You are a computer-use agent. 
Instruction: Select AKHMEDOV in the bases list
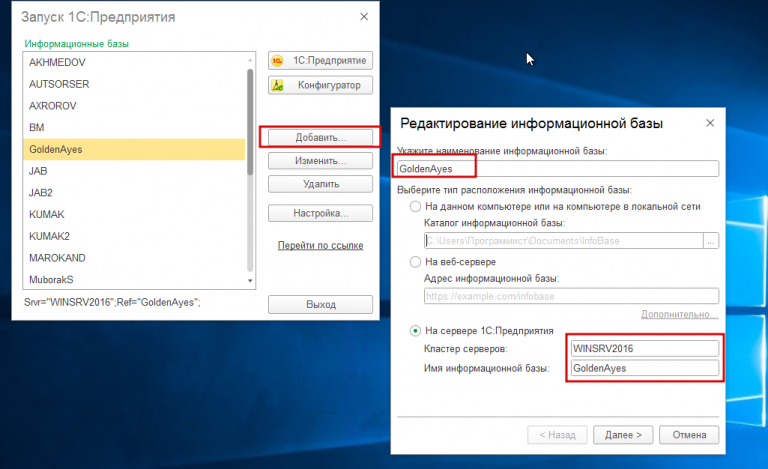pyautogui.click(x=134, y=63)
